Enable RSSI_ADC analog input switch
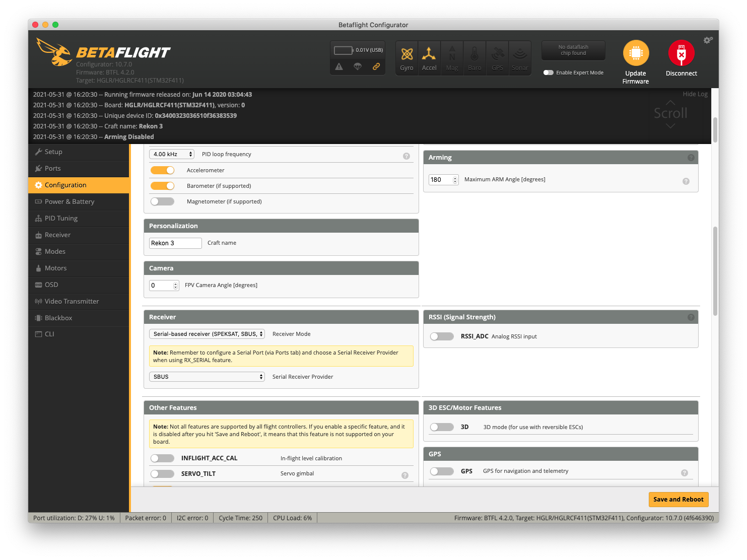Image resolution: width=747 pixels, height=560 pixels. pyautogui.click(x=442, y=336)
